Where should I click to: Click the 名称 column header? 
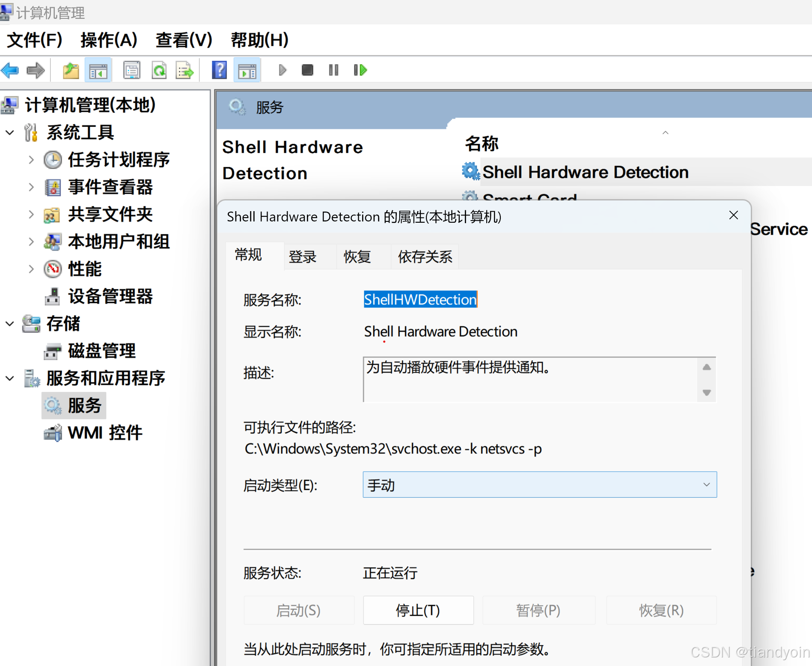pyautogui.click(x=482, y=143)
